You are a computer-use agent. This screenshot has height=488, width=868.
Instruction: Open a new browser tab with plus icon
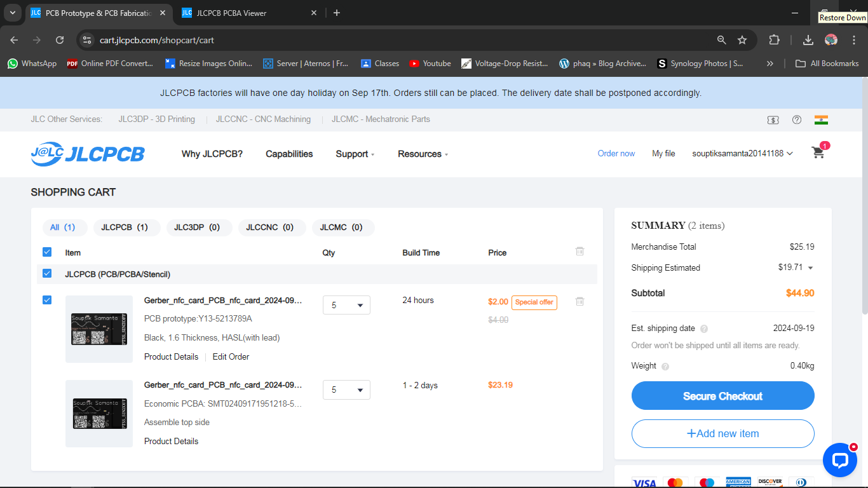tap(337, 13)
